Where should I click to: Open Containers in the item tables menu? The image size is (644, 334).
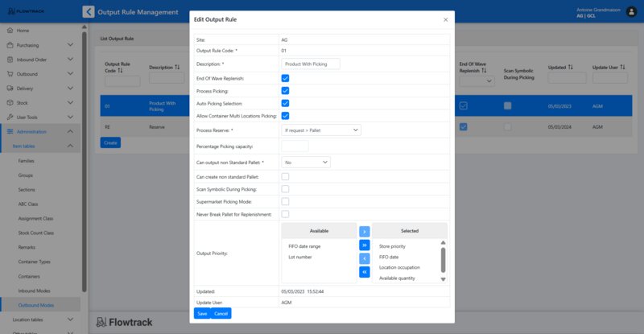pos(30,276)
